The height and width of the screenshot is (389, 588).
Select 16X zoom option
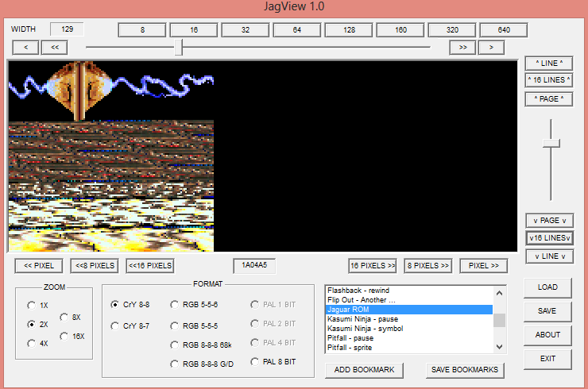[64, 337]
